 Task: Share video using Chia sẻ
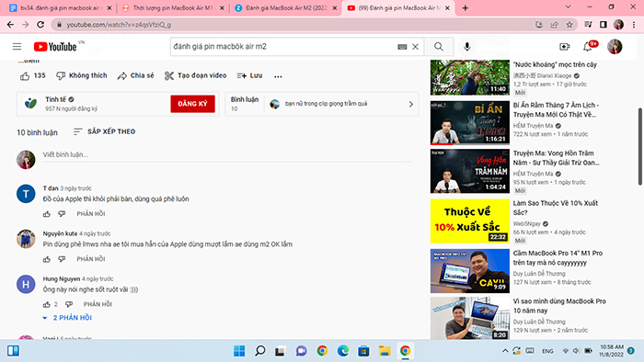[136, 76]
